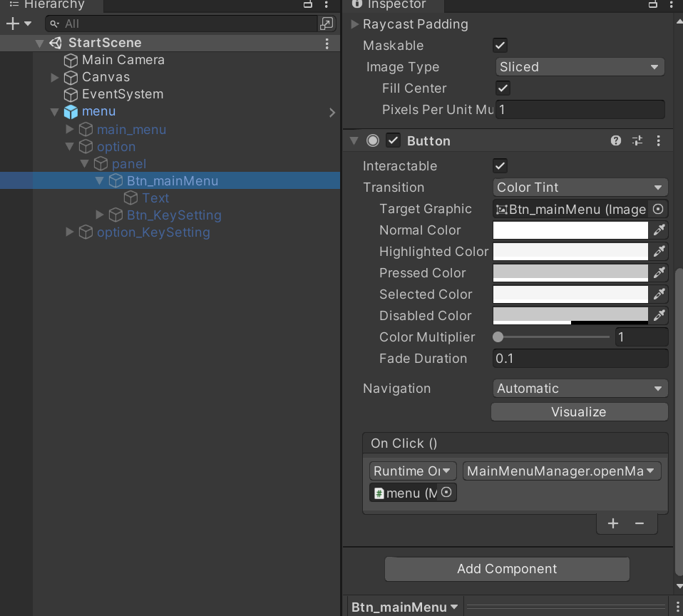Collapse the StartScene foldout
The height and width of the screenshot is (616, 683).
[39, 43]
